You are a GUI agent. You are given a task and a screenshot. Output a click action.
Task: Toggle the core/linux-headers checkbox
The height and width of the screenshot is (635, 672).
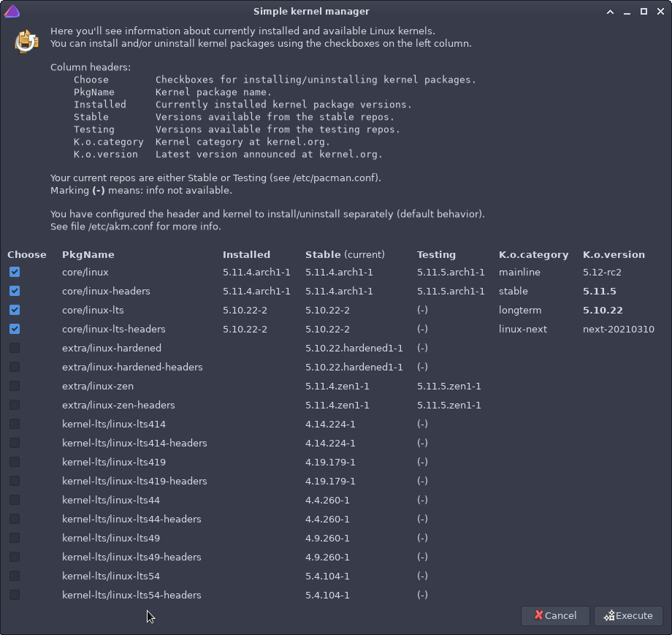[15, 291]
